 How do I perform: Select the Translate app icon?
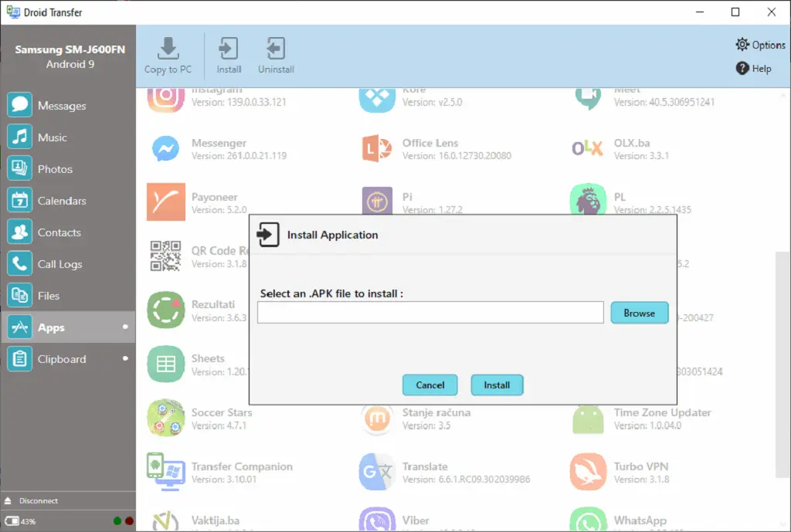click(x=378, y=473)
